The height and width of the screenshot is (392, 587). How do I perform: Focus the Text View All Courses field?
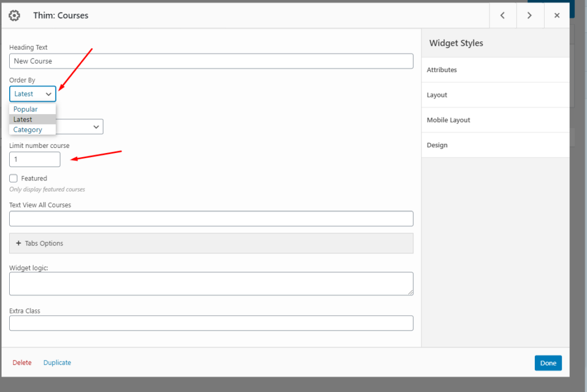tap(211, 219)
